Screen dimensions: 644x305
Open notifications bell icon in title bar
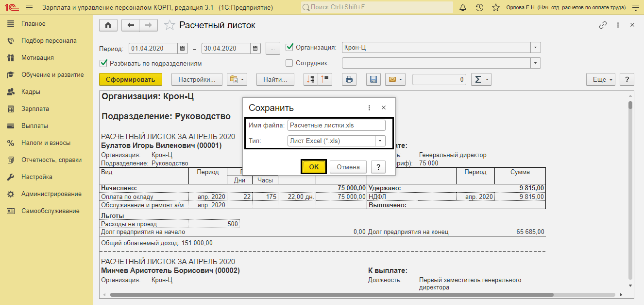coord(463,8)
